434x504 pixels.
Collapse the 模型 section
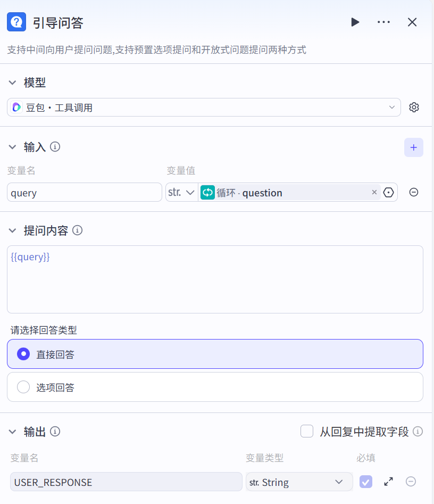[13, 82]
